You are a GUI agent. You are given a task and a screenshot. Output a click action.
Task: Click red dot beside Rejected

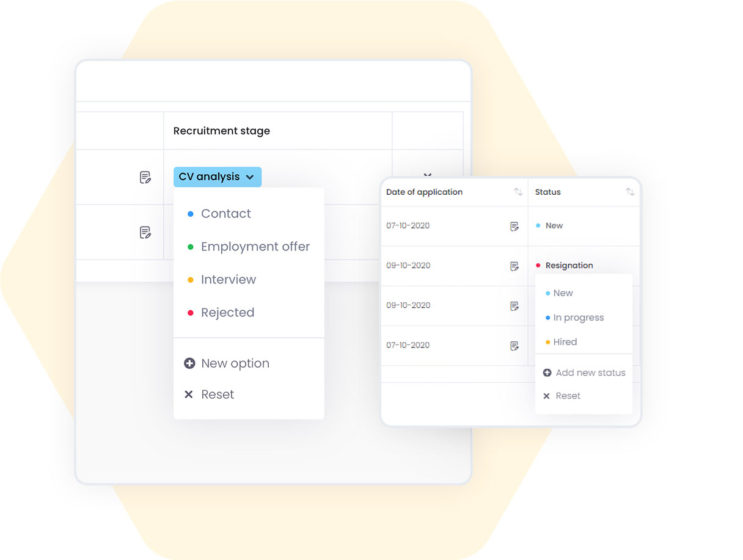(190, 313)
